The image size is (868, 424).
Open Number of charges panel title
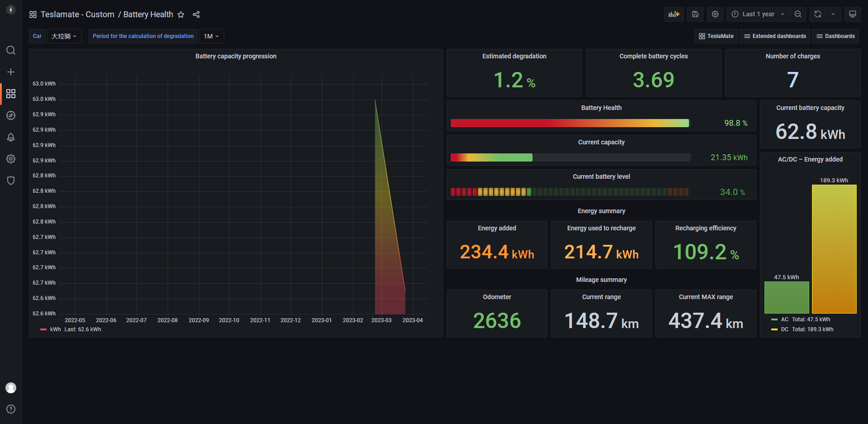pos(793,56)
